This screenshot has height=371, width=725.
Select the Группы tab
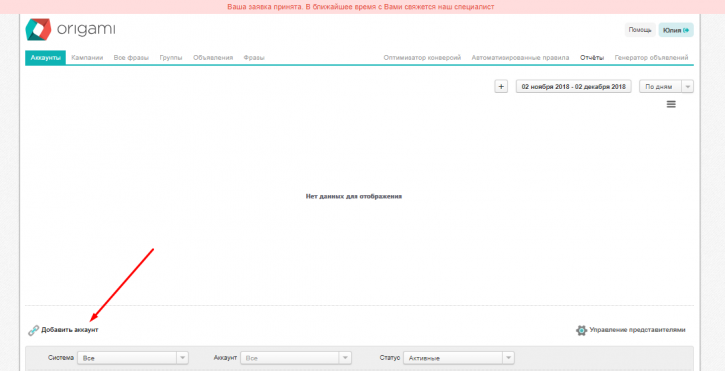click(x=171, y=58)
